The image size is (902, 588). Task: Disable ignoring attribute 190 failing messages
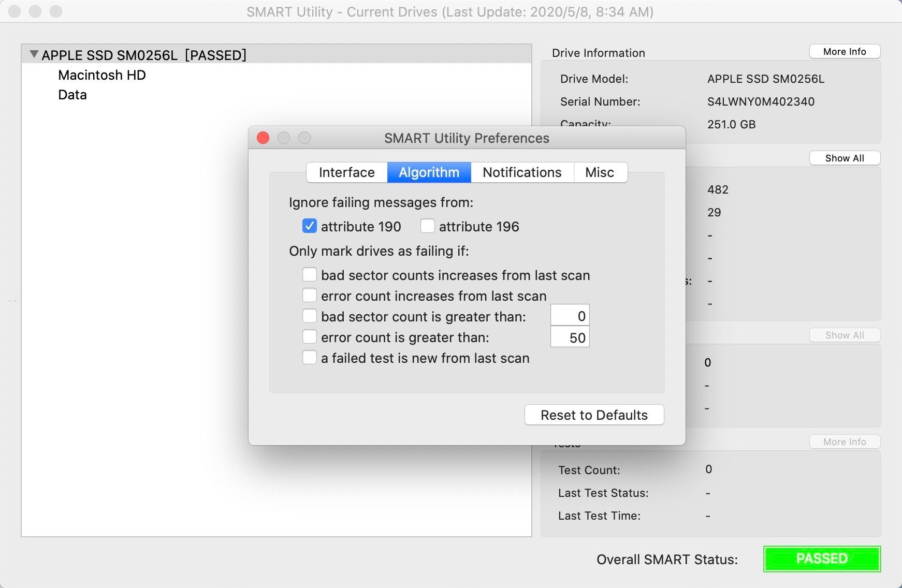(x=309, y=226)
